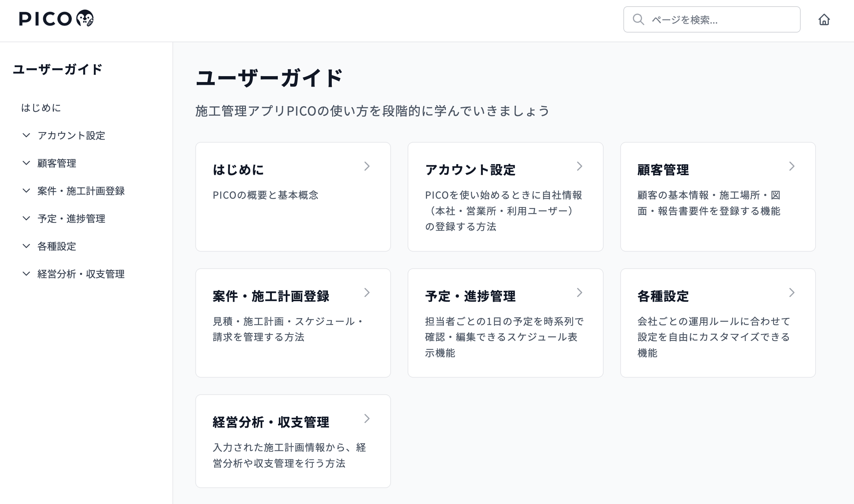
Task: Select 各種設定 sidebar label
Action: pos(57,246)
